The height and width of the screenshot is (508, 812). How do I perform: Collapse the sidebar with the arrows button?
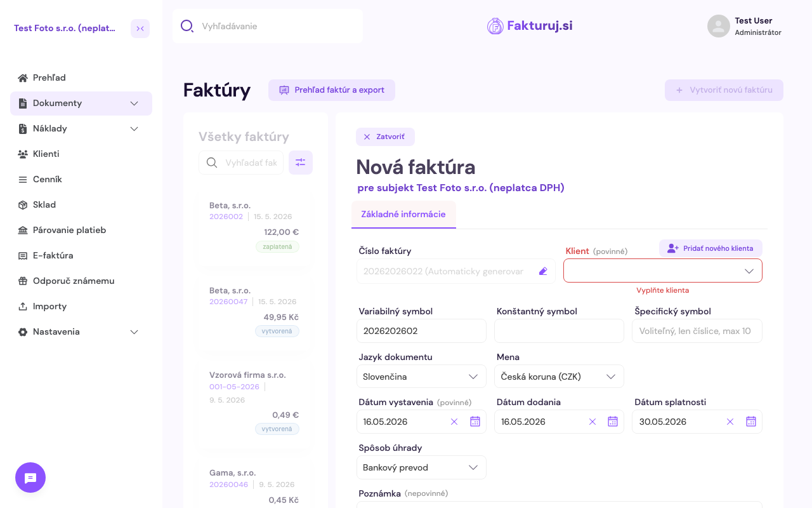pos(140,29)
